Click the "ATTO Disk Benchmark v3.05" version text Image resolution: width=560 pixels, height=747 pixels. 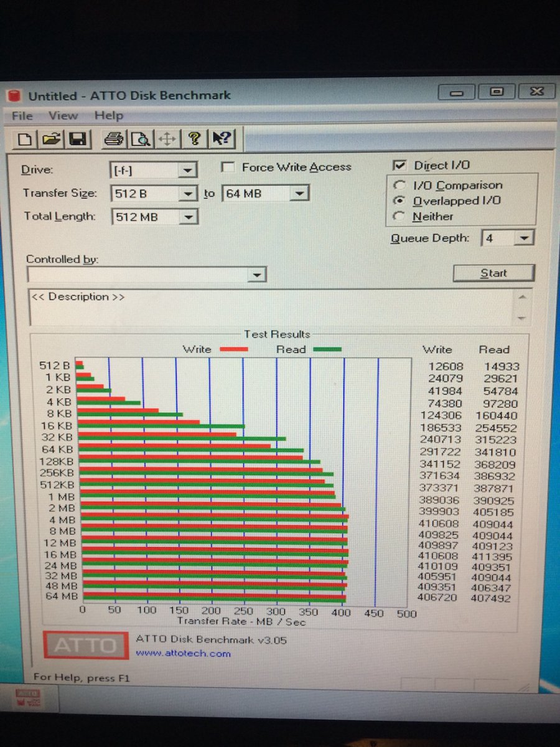pos(212,639)
